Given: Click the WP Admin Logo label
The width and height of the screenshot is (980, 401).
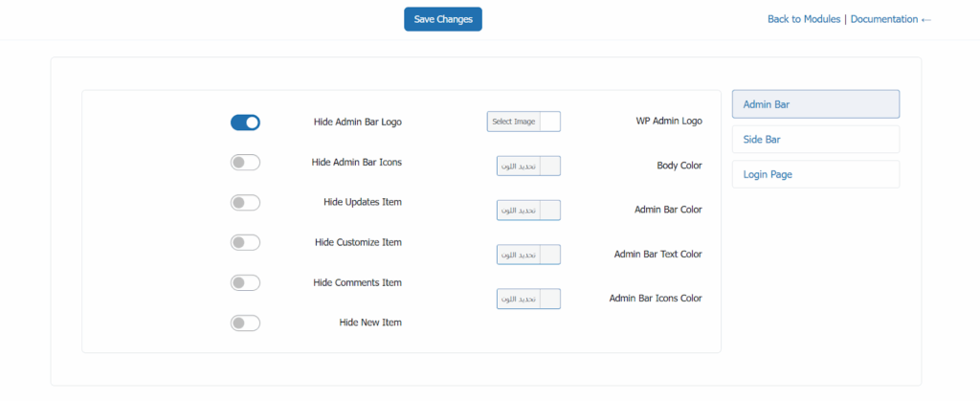Looking at the screenshot, I should coord(669,122).
